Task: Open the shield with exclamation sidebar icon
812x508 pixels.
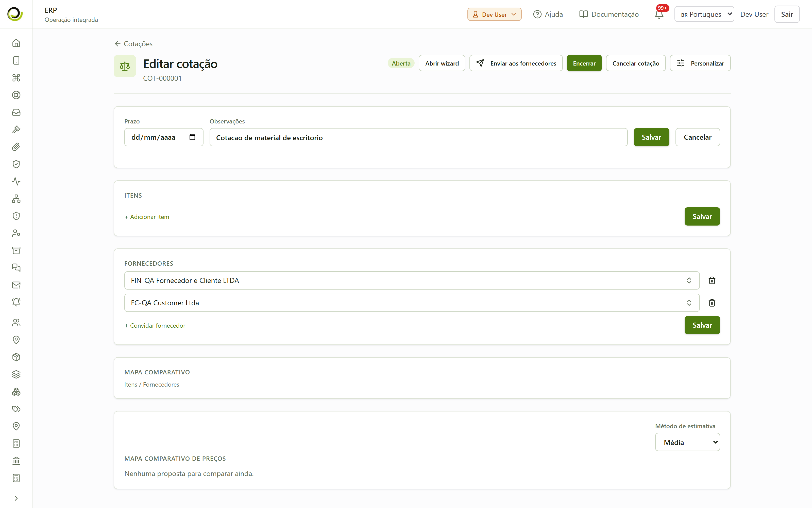Action: click(16, 216)
